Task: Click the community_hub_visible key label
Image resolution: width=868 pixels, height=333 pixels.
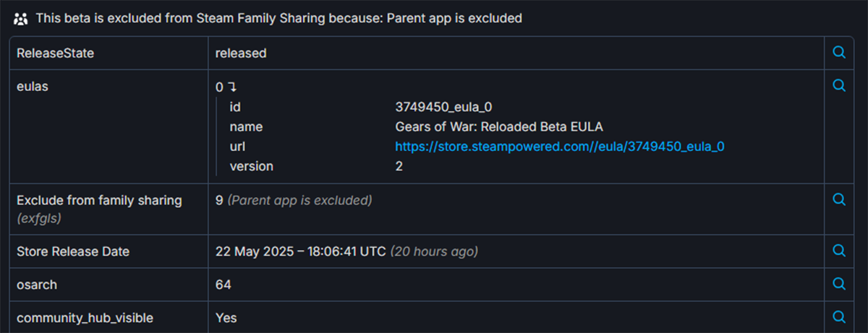Action: (x=85, y=318)
